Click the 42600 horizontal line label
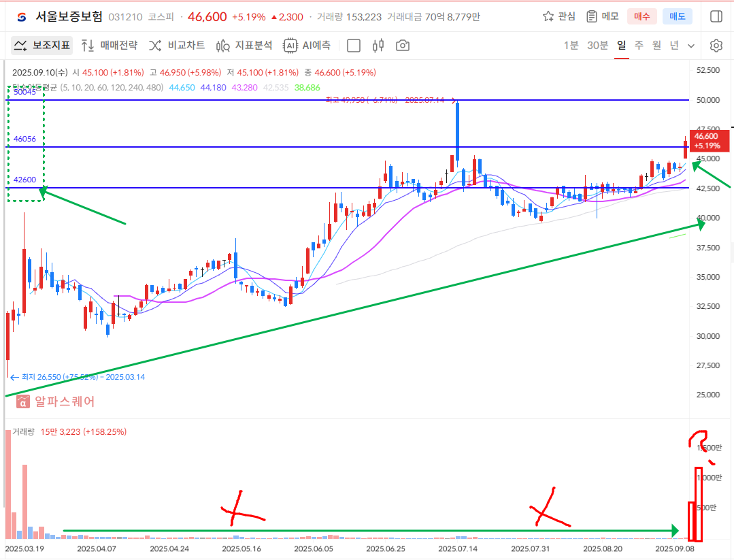This screenshot has width=734, height=560. pos(24,180)
